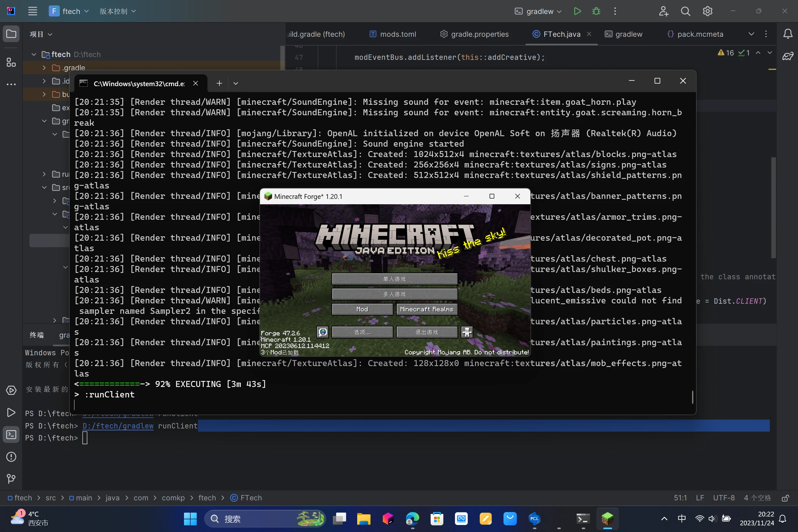Open the Gradle elephant tool window icon
The width and height of the screenshot is (798, 532).
pos(788,56)
